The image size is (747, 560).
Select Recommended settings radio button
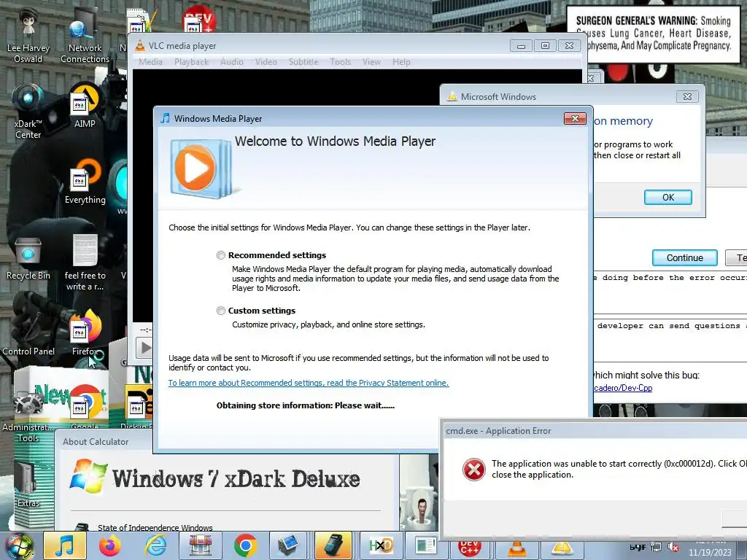(x=220, y=255)
